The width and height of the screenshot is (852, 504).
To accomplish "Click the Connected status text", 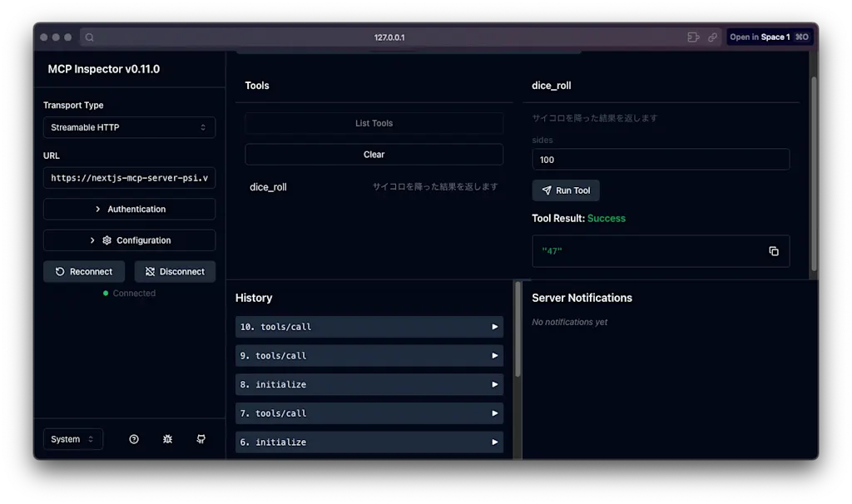I will 134,294.
